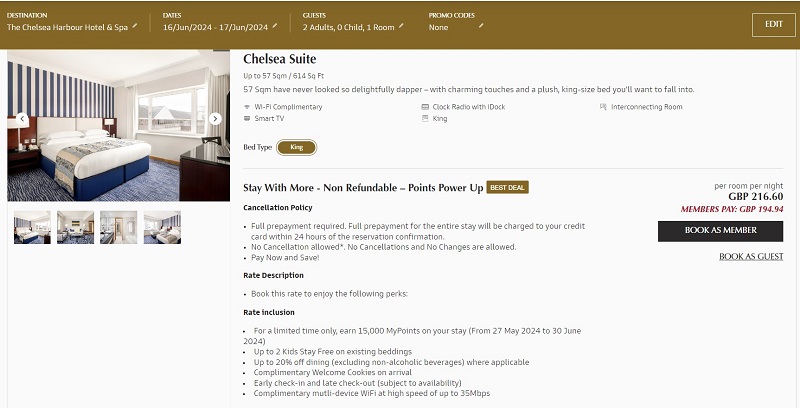Click BOOK AS MEMBER button

720,231
